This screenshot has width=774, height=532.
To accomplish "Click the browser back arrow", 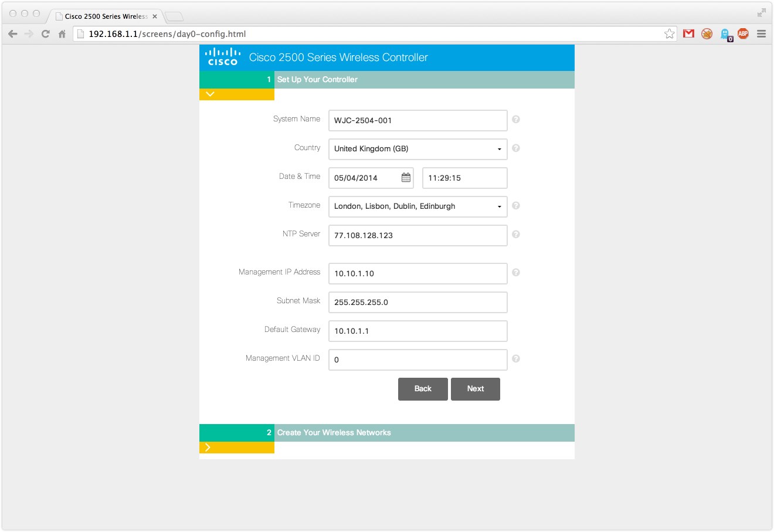I will [13, 34].
